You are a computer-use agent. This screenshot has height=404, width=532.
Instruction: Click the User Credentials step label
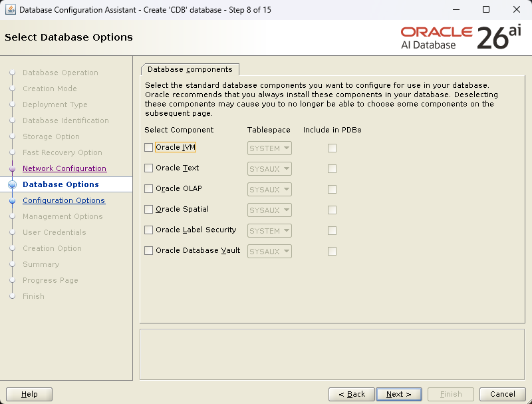tap(55, 232)
